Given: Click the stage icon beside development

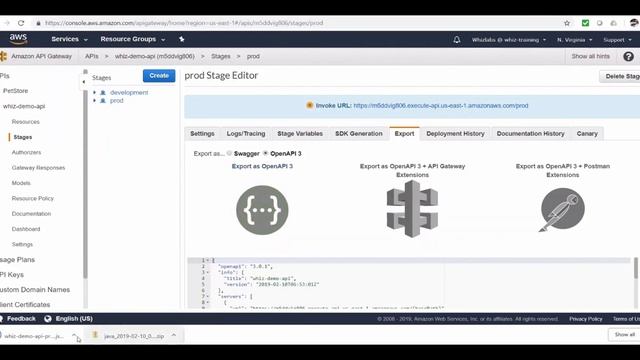Looking at the screenshot, I should [x=103, y=93].
